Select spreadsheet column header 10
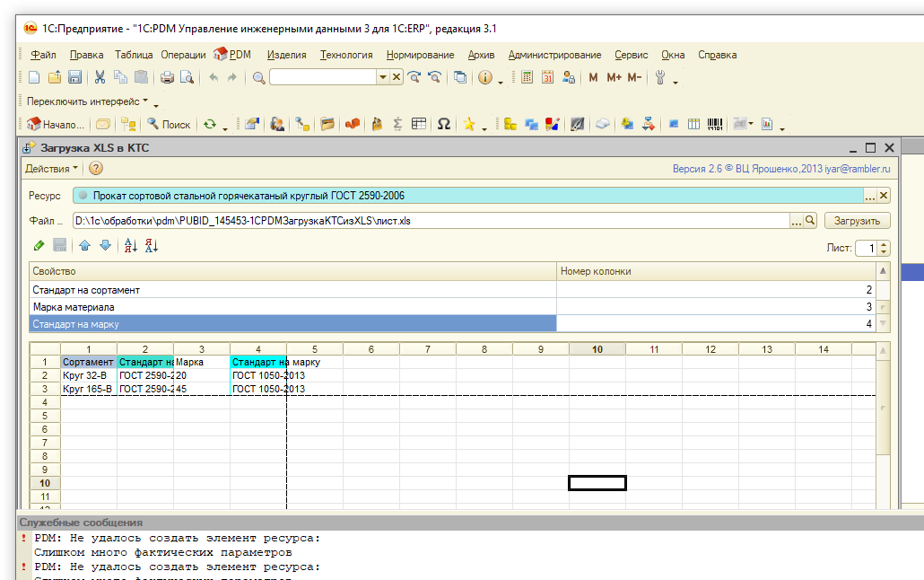This screenshot has height=580, width=924. tap(597, 349)
